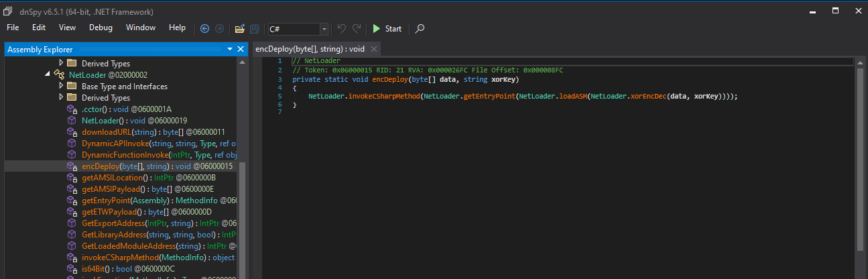This screenshot has height=279, width=868.
Task: Open the View menu
Action: tap(68, 28)
